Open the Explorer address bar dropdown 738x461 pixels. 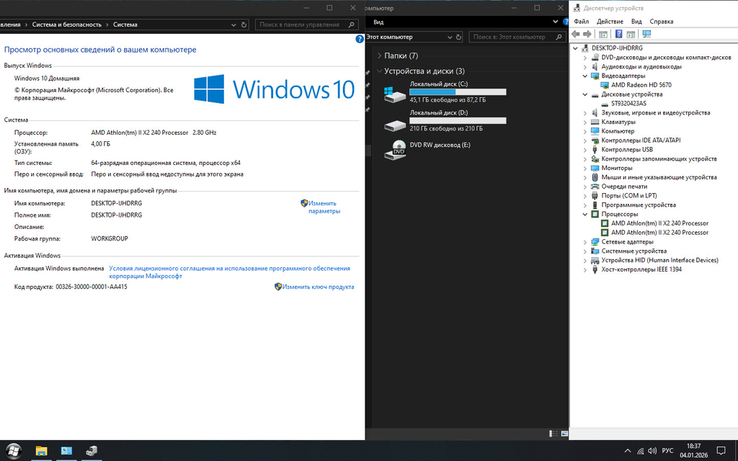(x=449, y=37)
